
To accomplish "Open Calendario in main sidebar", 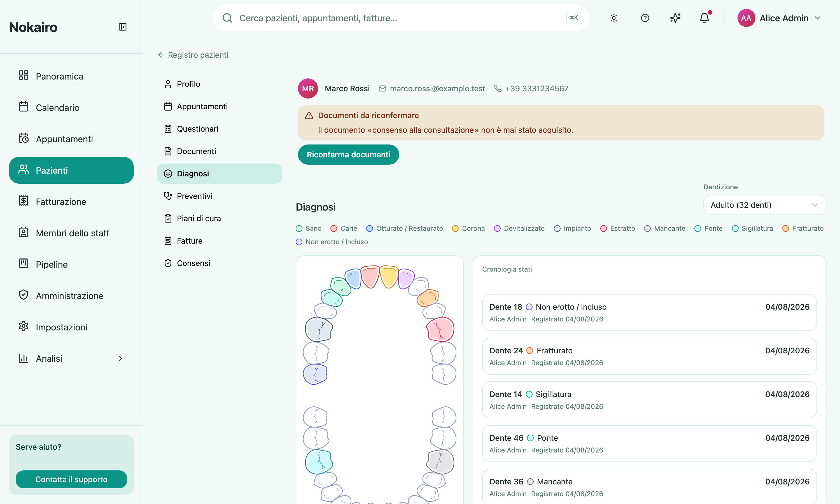I will [x=71, y=108].
